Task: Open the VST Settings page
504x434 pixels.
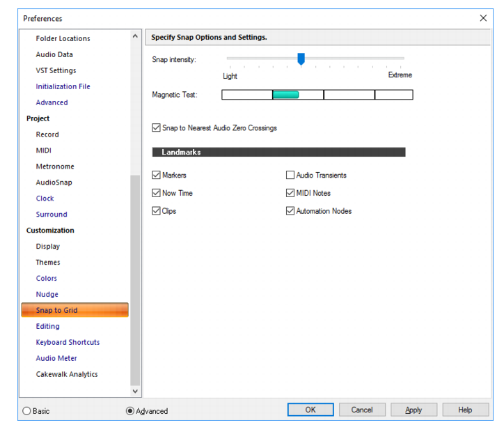Action: (x=56, y=70)
